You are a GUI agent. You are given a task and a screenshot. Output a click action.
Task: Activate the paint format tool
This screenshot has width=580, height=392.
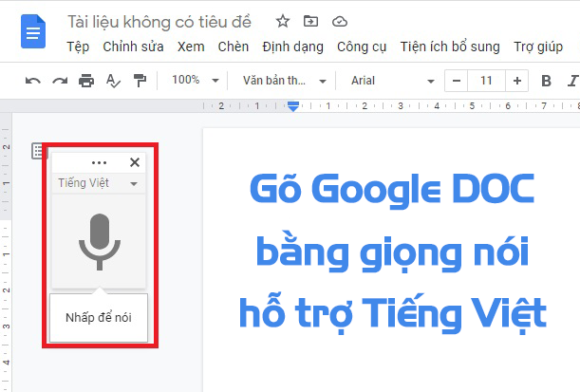pyautogui.click(x=140, y=81)
